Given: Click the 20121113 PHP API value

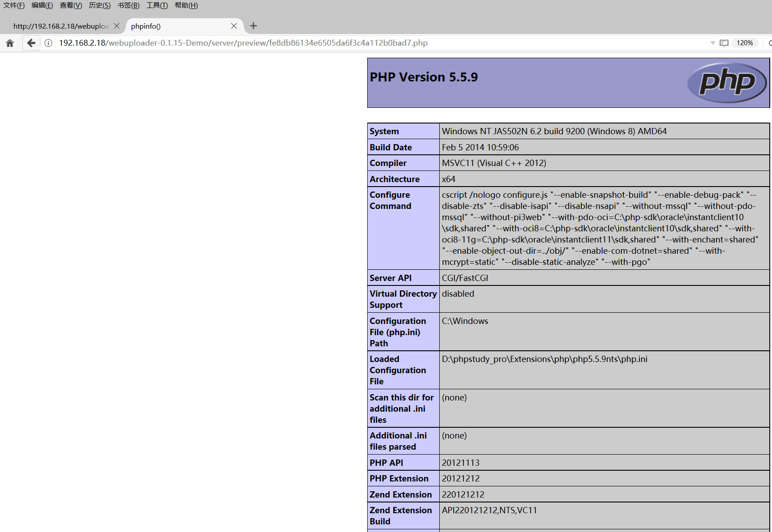Looking at the screenshot, I should tap(461, 463).
